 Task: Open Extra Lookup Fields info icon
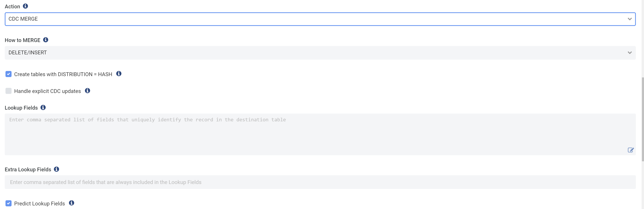(x=57, y=169)
